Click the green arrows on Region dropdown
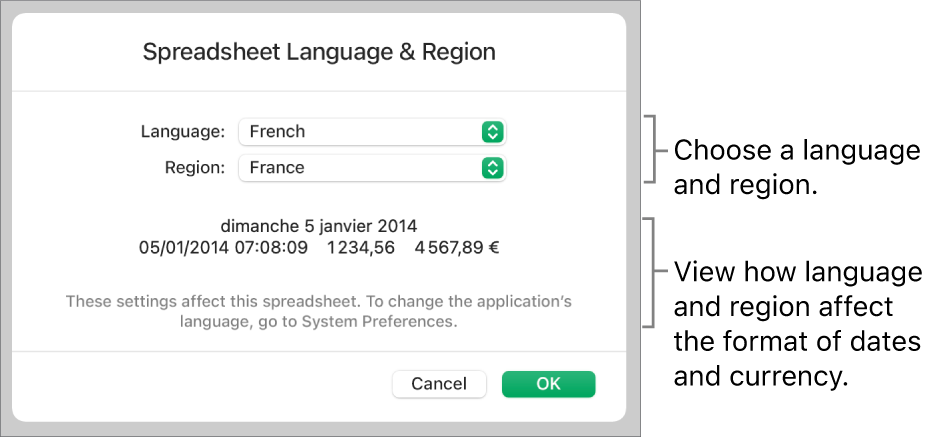 (x=491, y=168)
